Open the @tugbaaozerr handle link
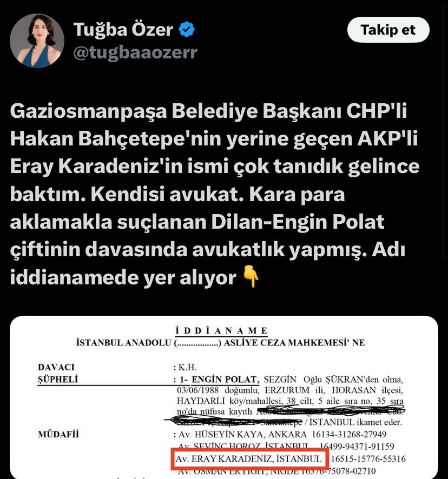Screen dimensions: 448x479 coord(135,52)
